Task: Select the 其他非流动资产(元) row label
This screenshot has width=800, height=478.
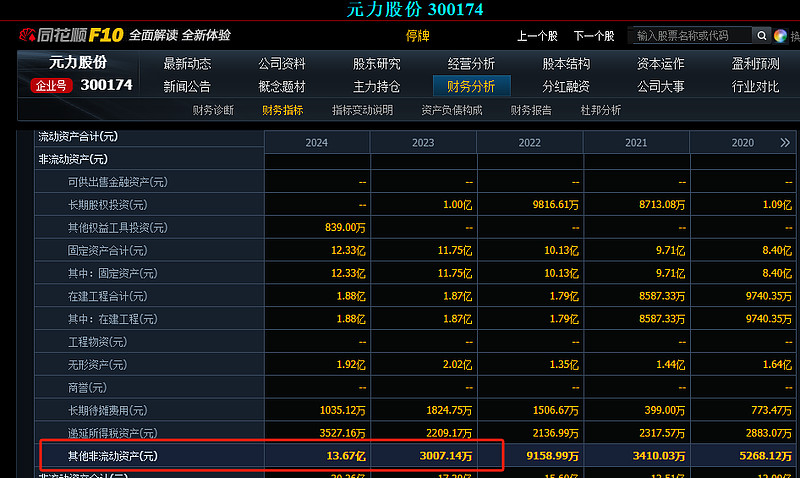Action: pos(112,456)
